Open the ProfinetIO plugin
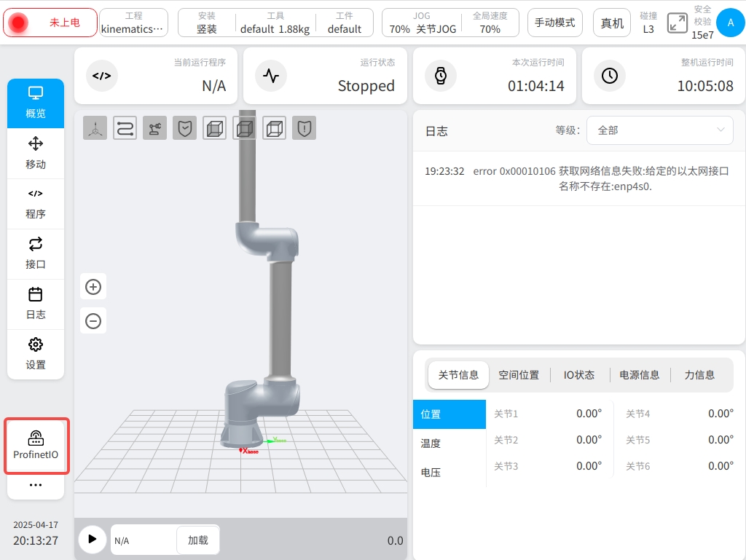746x560 pixels. pos(36,446)
